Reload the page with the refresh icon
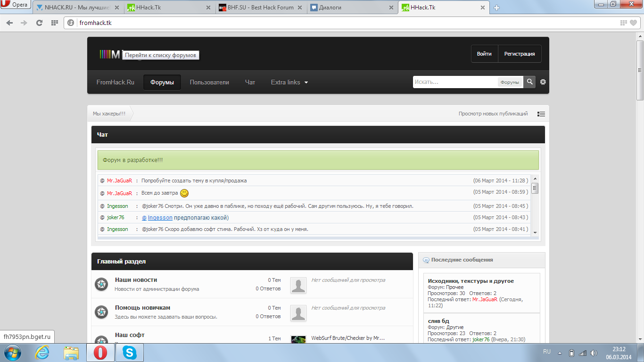The height and width of the screenshot is (362, 644). (40, 23)
